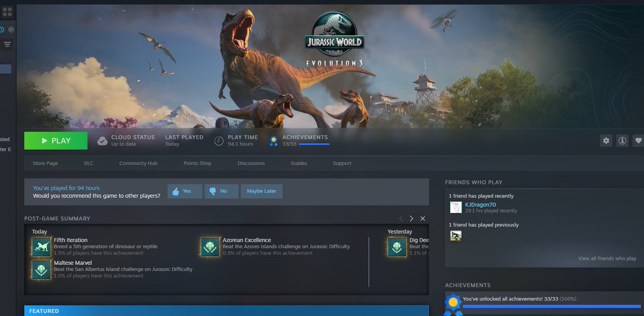Click the 94.1 hours play time text
This screenshot has width=644, height=316.
[x=240, y=144]
